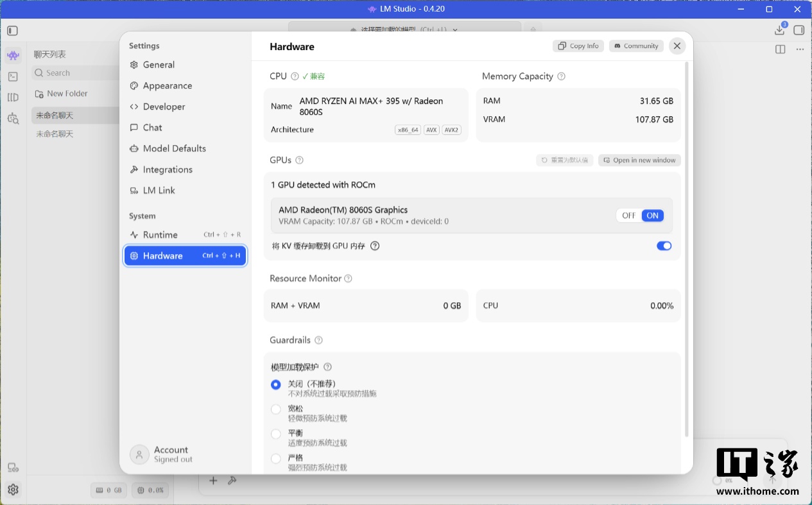Screen dimensions: 812x505
Task: Select the 宽松 guardrail radio button
Action: coord(276,409)
